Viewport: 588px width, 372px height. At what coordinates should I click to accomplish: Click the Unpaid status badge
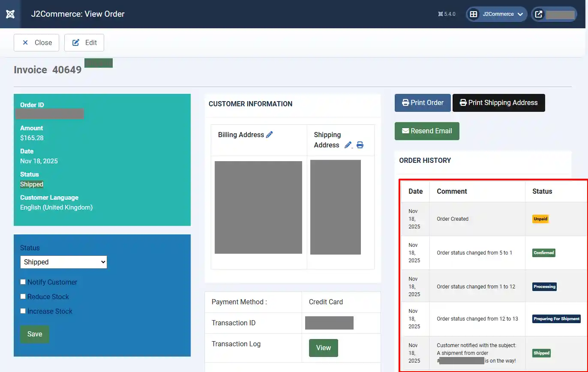pos(540,219)
